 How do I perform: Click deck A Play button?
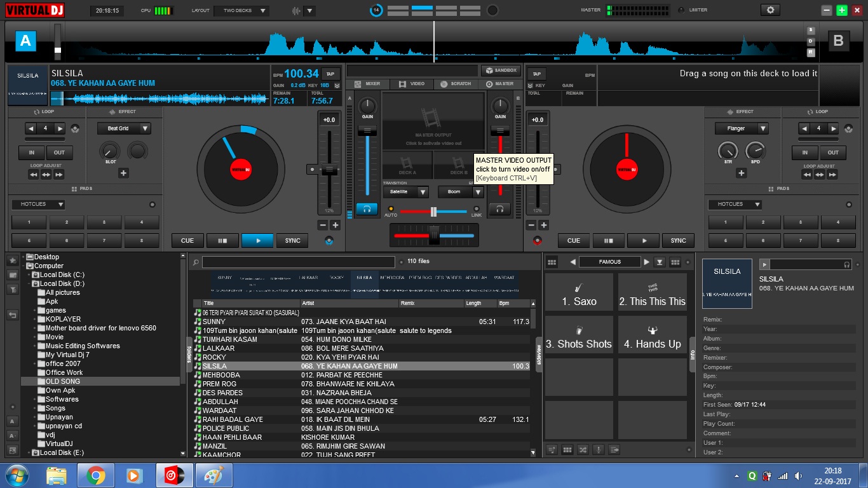click(x=257, y=241)
